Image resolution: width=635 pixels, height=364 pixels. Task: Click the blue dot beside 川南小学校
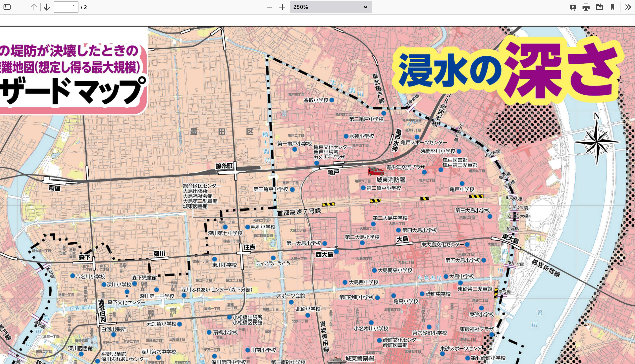[x=248, y=350]
